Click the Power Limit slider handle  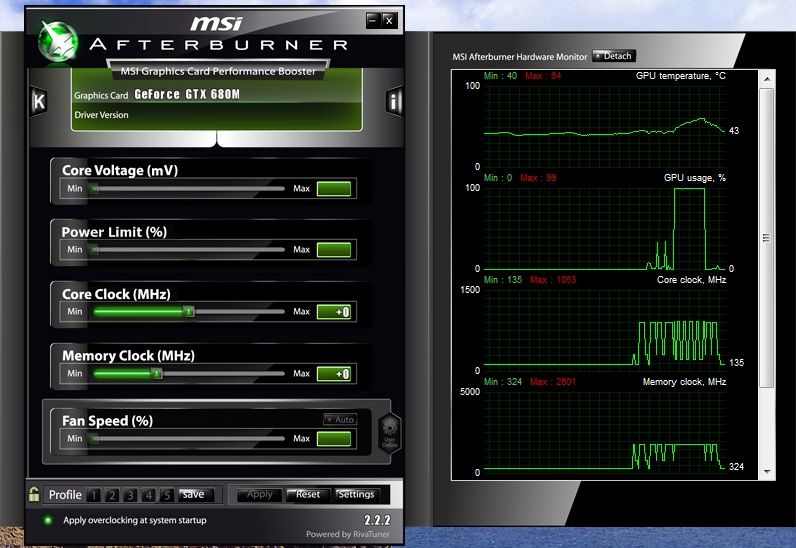[x=93, y=249]
